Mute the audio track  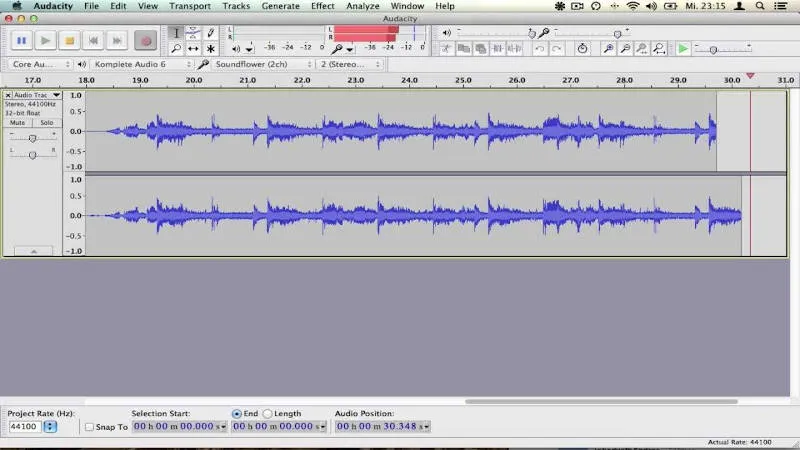click(x=19, y=123)
